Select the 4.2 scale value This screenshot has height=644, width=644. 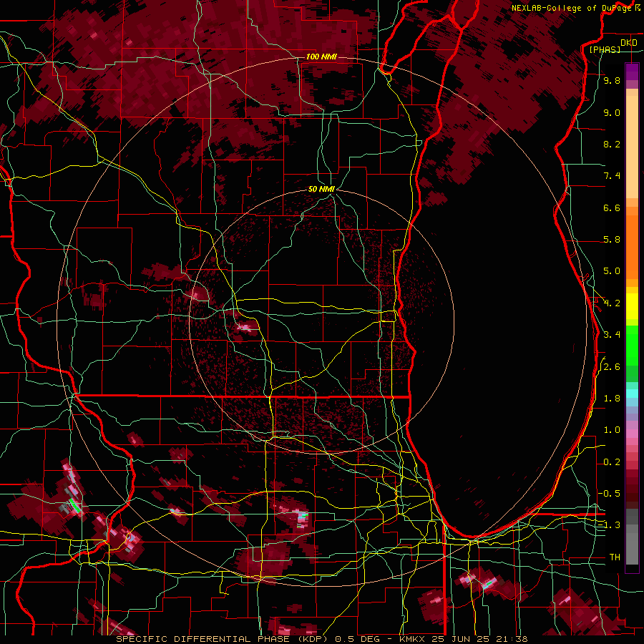[612, 303]
